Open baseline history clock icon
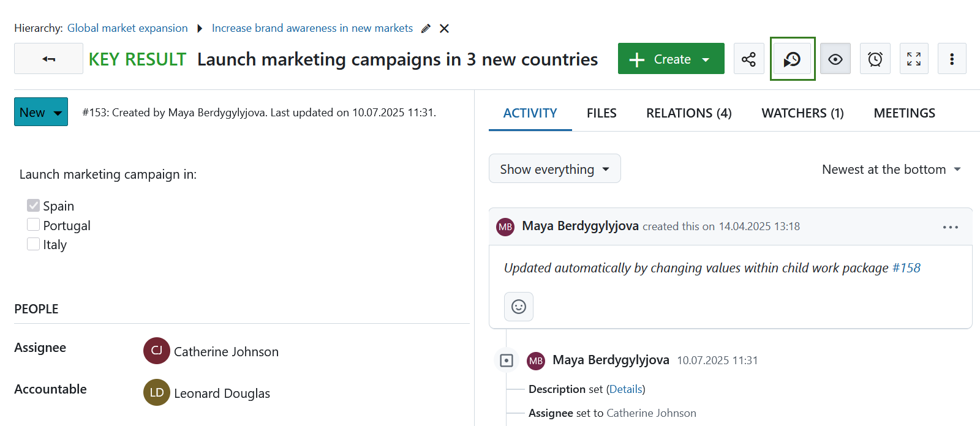Viewport: 980px width, 426px height. point(792,59)
